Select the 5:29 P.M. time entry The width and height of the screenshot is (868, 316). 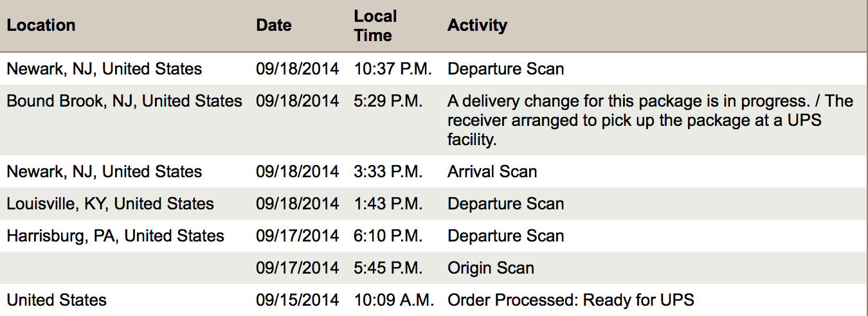(388, 101)
